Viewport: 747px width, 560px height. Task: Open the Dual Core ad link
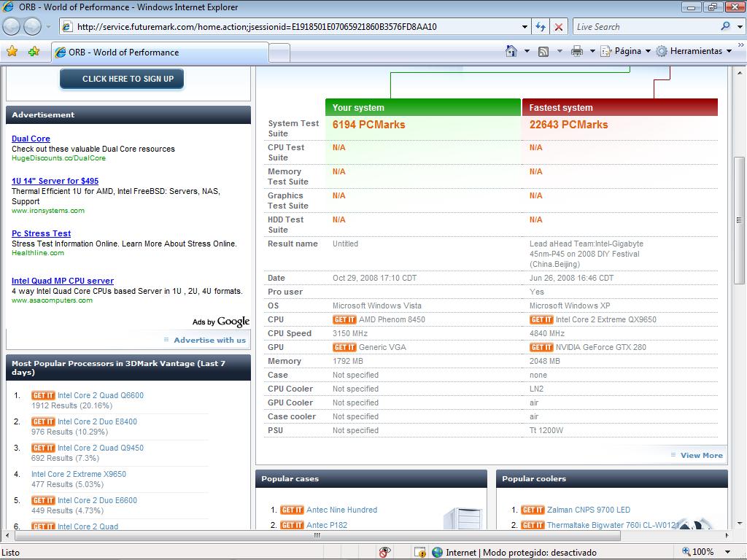pyautogui.click(x=31, y=139)
